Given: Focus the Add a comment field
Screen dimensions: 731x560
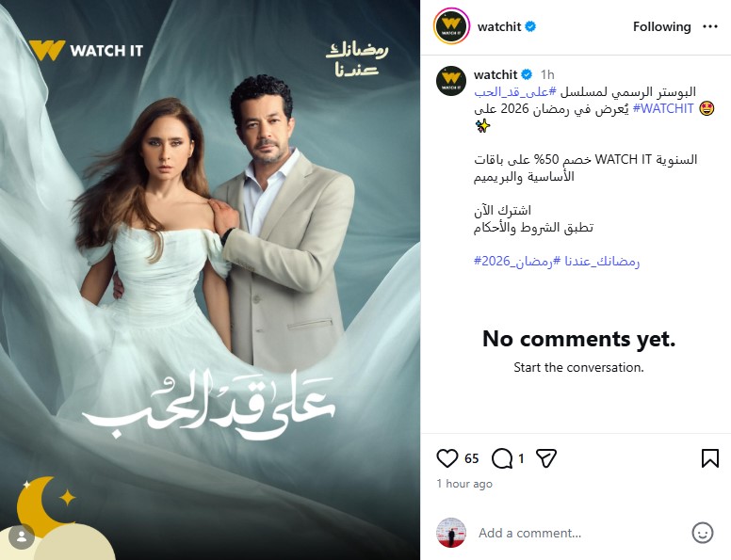Looking at the screenshot, I should (578, 533).
